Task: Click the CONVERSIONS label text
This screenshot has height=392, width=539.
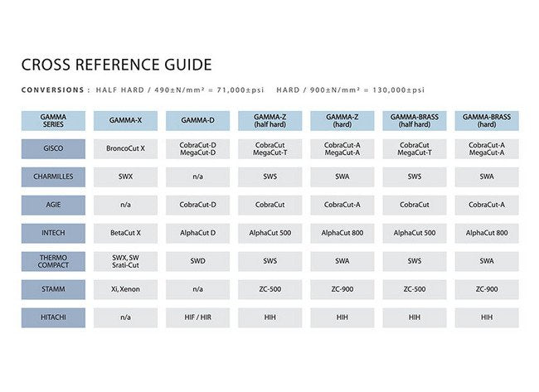Action: point(51,90)
